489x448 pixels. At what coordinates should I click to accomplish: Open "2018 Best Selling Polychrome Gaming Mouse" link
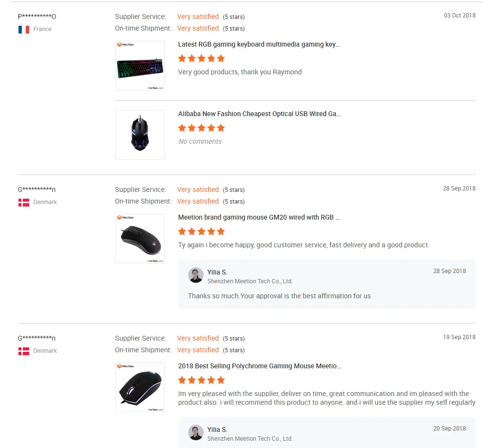260,366
